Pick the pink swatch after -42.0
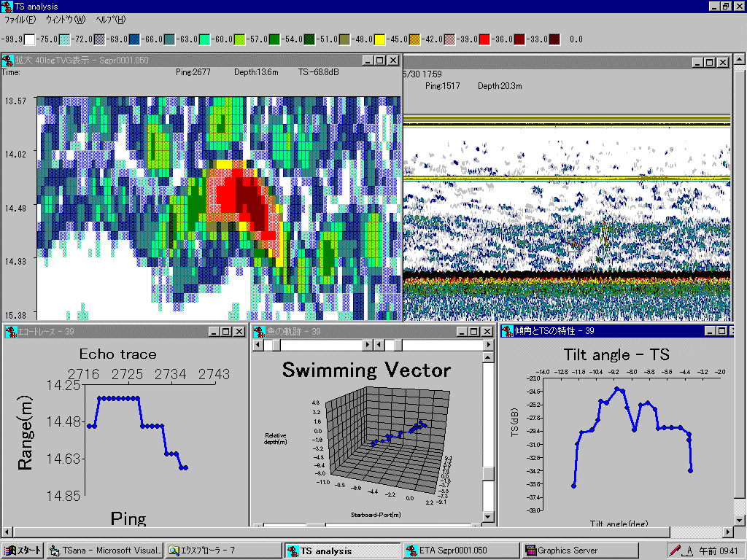 coord(449,39)
